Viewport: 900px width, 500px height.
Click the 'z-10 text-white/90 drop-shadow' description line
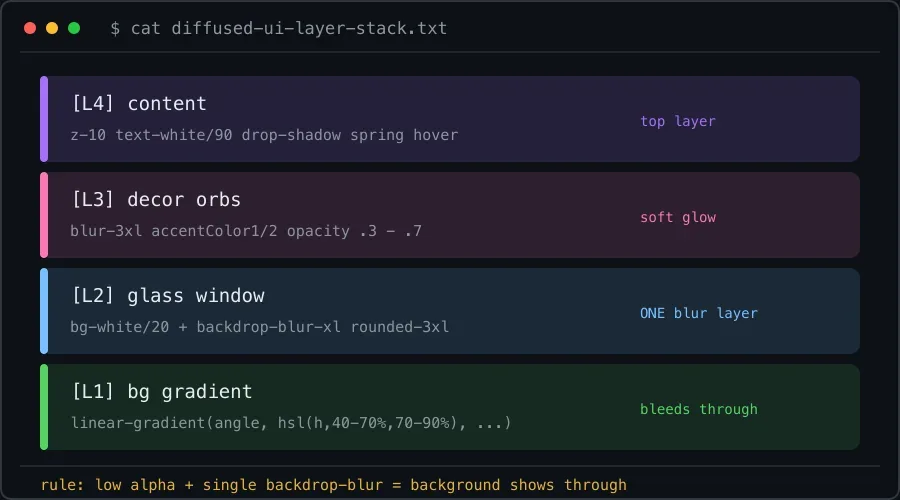(264, 135)
